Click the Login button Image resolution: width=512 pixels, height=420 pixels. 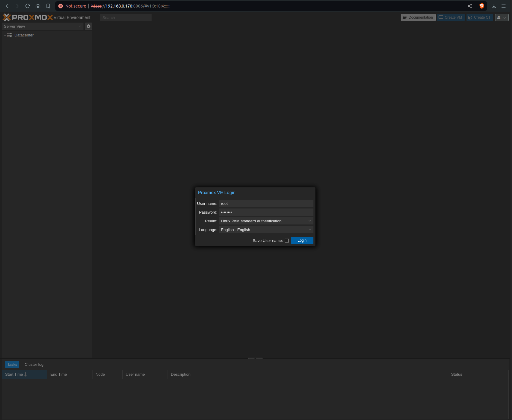(302, 240)
